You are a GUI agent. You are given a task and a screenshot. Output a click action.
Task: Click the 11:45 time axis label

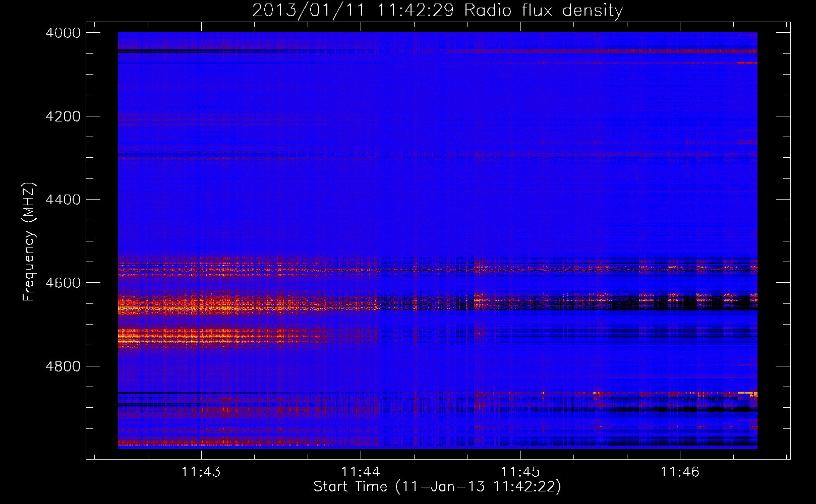click(x=520, y=472)
